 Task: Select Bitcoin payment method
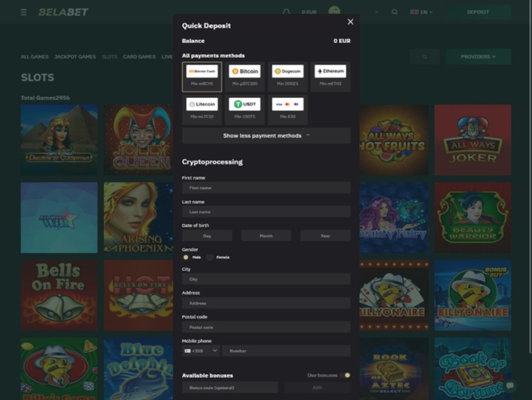245,77
